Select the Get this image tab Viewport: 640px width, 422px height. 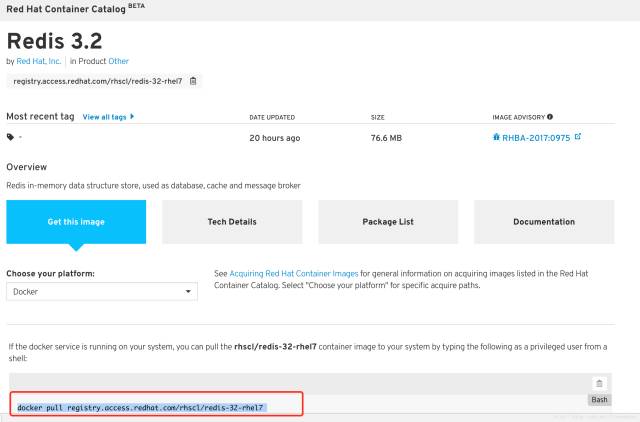click(x=76, y=222)
